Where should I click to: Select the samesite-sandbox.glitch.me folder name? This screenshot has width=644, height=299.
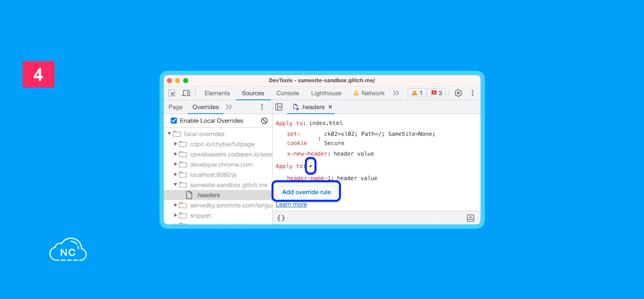tap(228, 185)
